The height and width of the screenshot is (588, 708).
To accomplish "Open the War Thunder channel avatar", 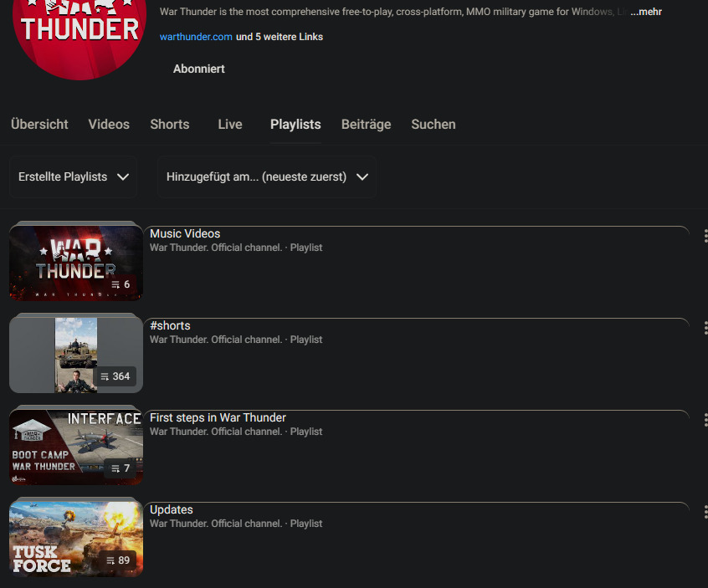I will [80, 33].
